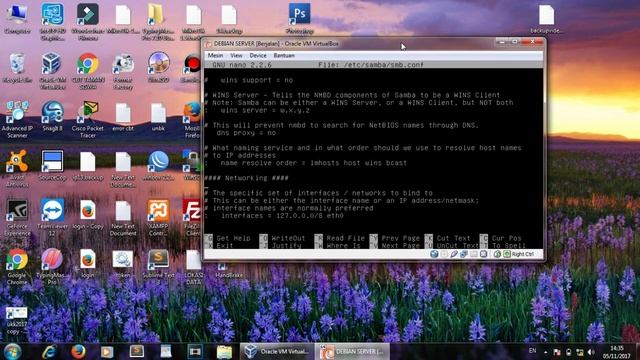Image resolution: width=640 pixels, height=360 pixels.
Task: Click the display status icon in VirtualBox
Action: click(x=473, y=254)
